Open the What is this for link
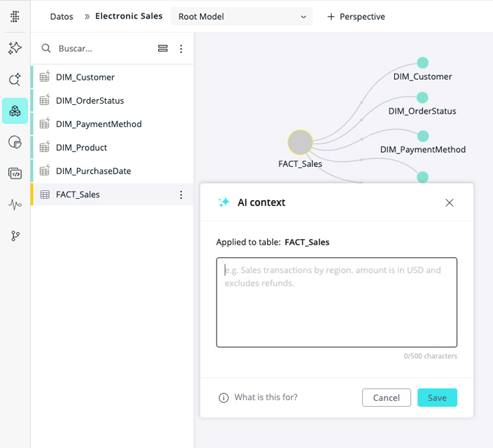Image resolution: width=493 pixels, height=448 pixels. pyautogui.click(x=266, y=397)
